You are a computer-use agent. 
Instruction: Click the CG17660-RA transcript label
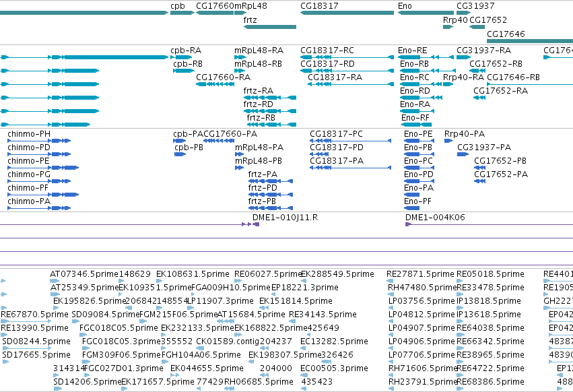coord(224,77)
